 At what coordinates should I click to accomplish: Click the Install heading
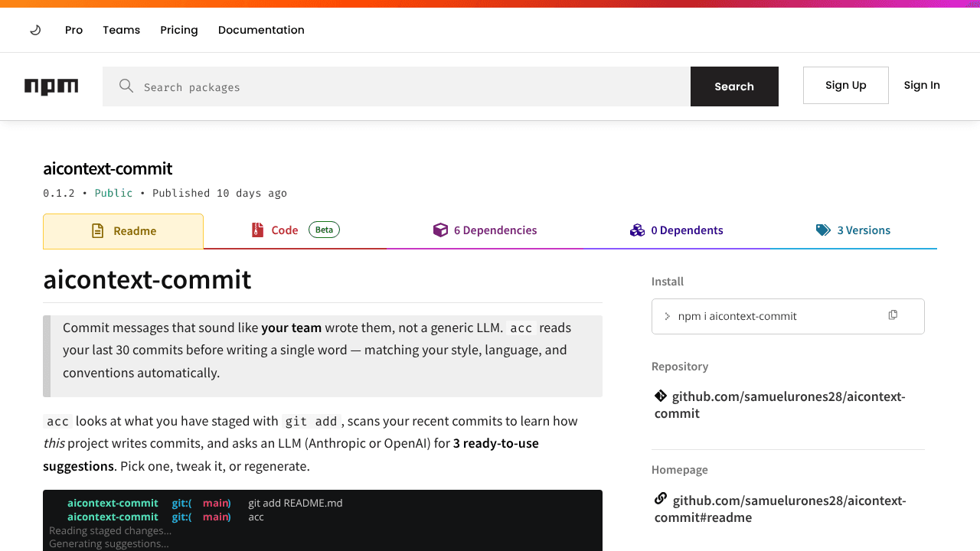point(668,282)
